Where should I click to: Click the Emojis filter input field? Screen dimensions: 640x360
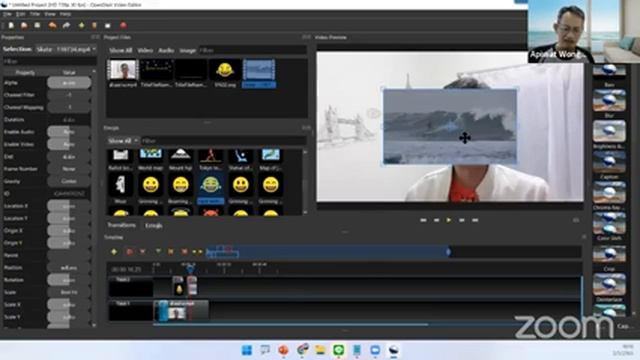223,141
